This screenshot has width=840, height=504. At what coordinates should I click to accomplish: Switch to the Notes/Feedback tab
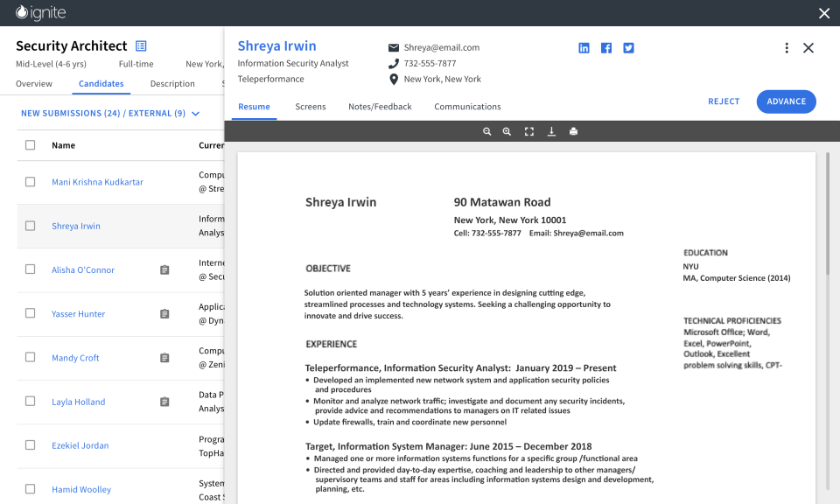click(x=380, y=106)
